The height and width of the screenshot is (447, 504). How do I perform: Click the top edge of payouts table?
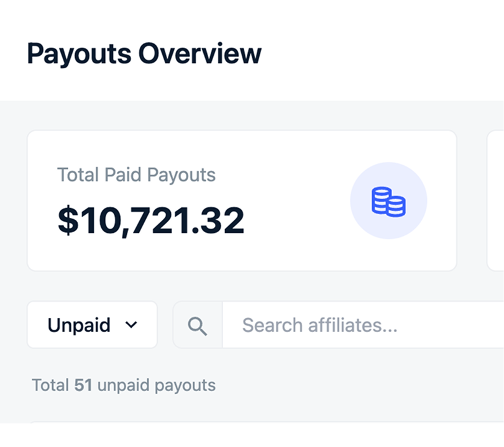249,423
